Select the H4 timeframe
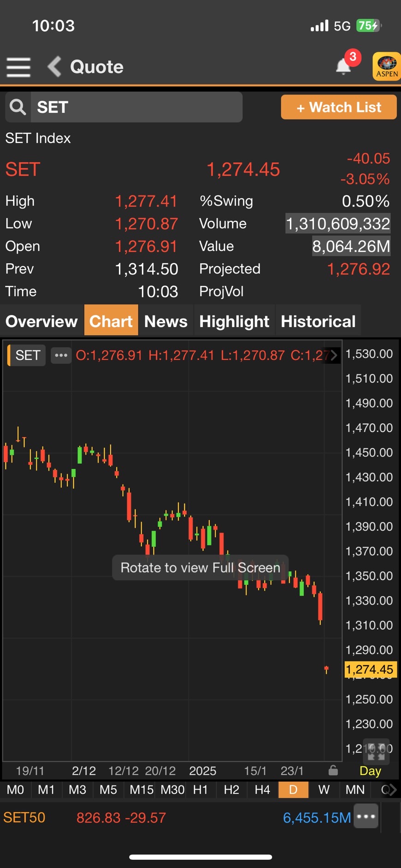 pyautogui.click(x=262, y=790)
